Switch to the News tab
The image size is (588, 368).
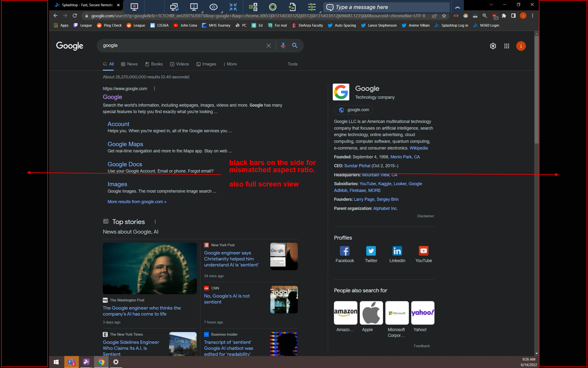coord(129,64)
